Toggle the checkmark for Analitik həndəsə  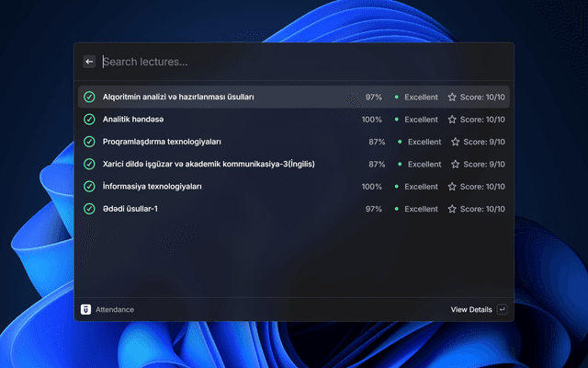[89, 120]
